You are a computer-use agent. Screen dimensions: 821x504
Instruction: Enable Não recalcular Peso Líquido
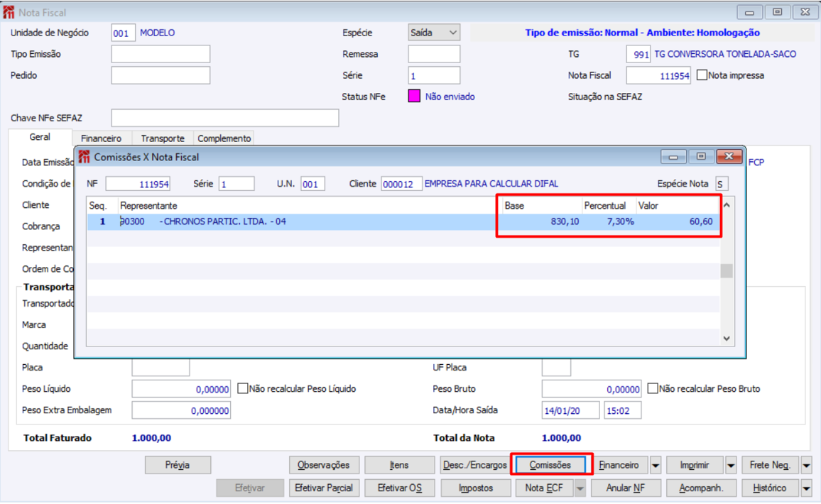coord(243,388)
